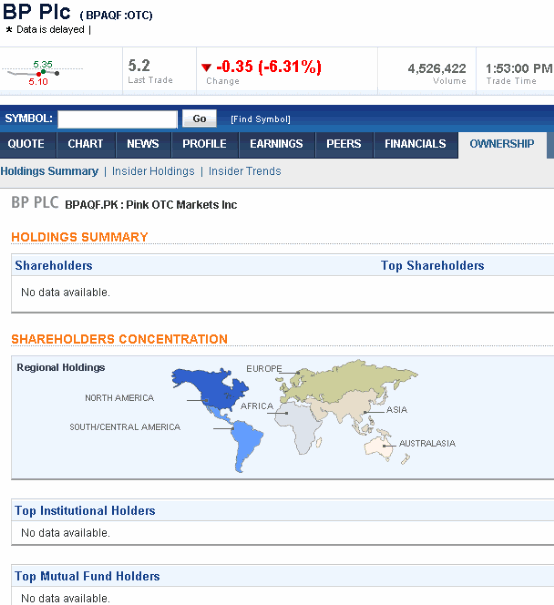Screen dimensions: 554x605
Task: Open the Insider Trends sub-link
Action: (245, 171)
